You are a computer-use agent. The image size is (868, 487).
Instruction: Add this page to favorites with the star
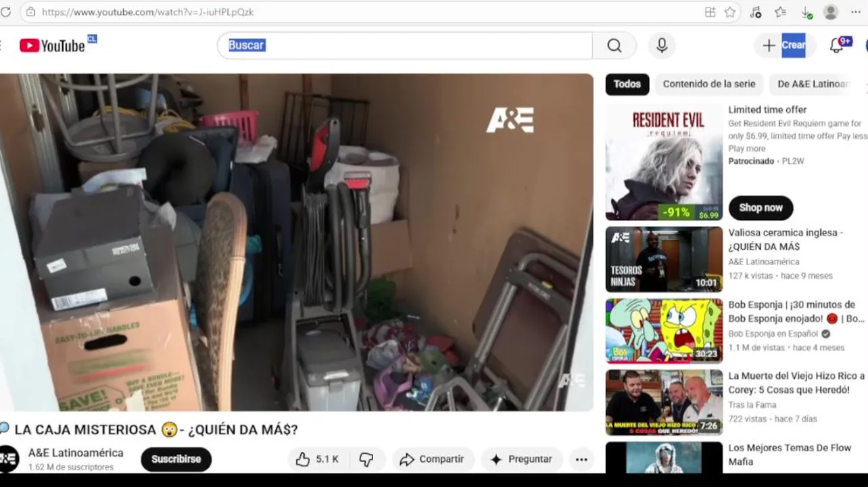pyautogui.click(x=730, y=12)
